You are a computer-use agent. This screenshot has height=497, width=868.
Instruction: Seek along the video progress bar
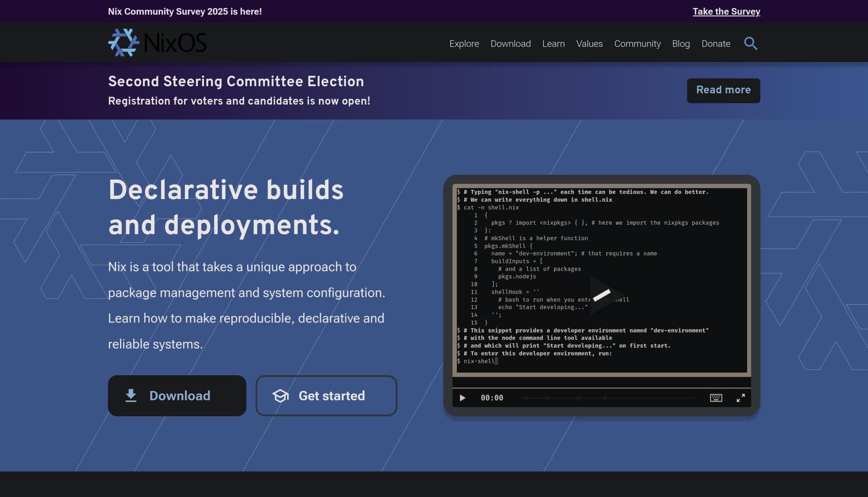[606, 398]
